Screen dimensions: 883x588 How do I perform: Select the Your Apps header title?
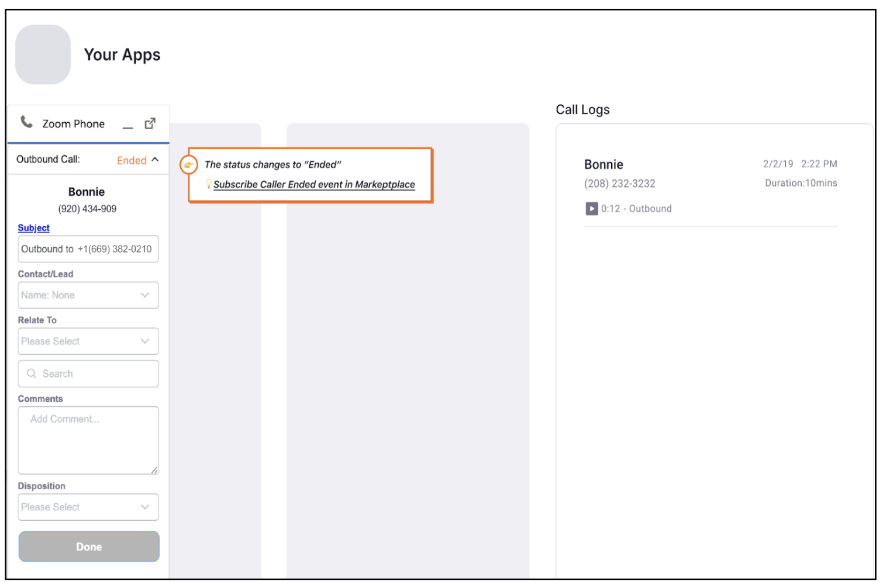122,54
